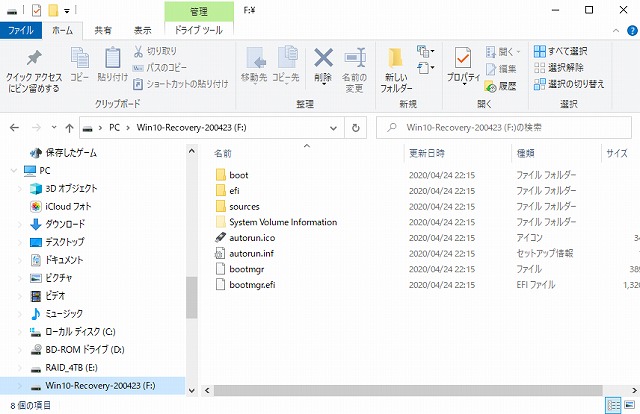Open the Move To (移動先) button
The image size is (640, 414).
(254, 65)
